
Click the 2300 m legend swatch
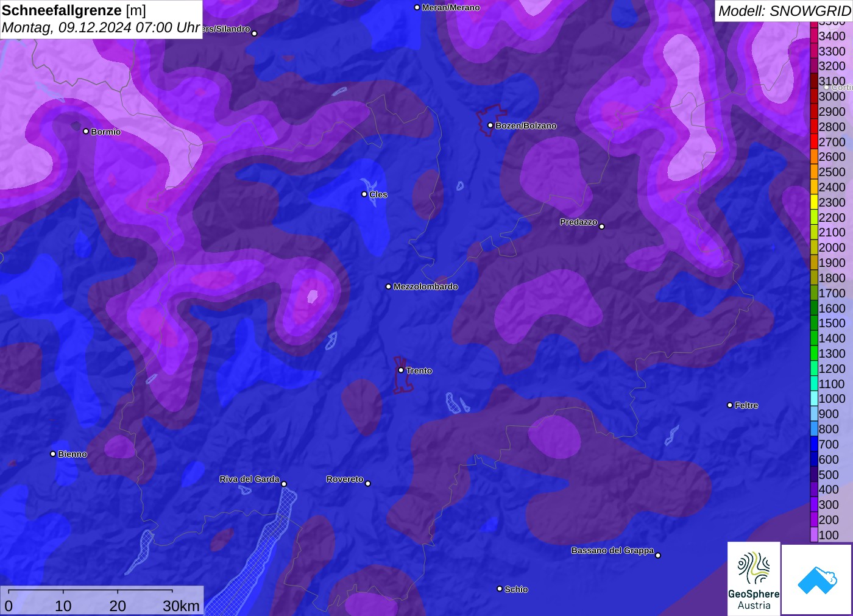pyautogui.click(x=814, y=202)
